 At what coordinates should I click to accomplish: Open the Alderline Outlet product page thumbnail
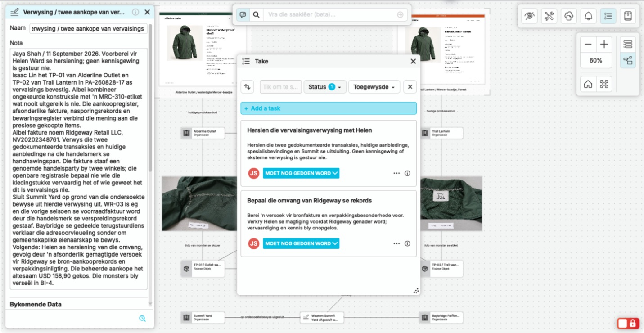click(203, 50)
